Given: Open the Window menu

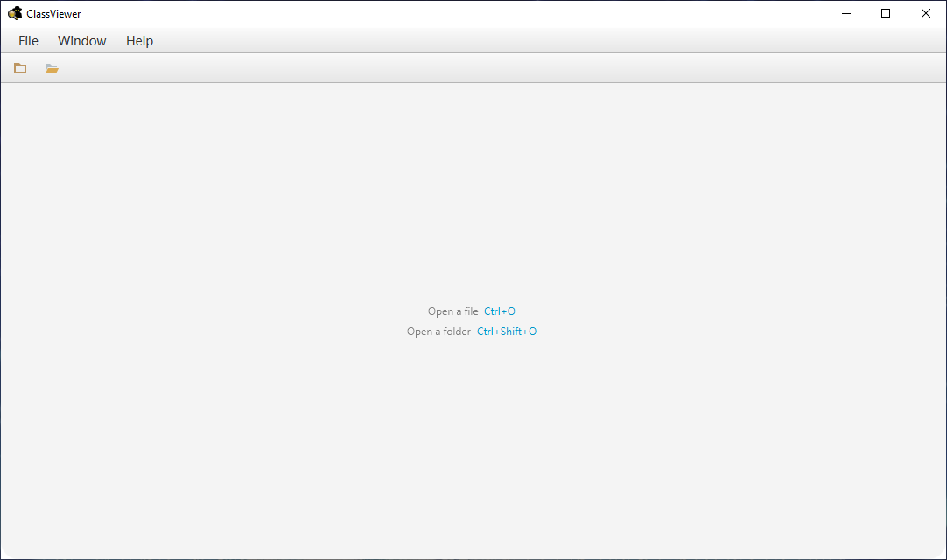Looking at the screenshot, I should [82, 41].
